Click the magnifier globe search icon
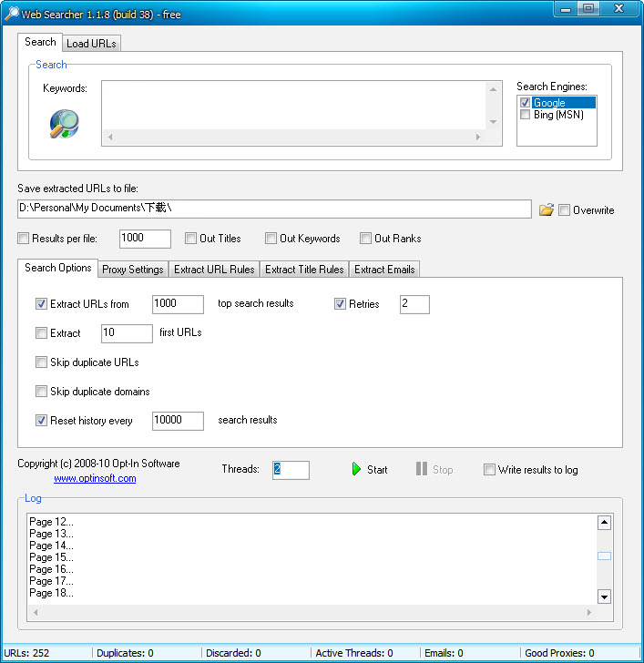Viewport: 644px width, 663px height. [64, 123]
